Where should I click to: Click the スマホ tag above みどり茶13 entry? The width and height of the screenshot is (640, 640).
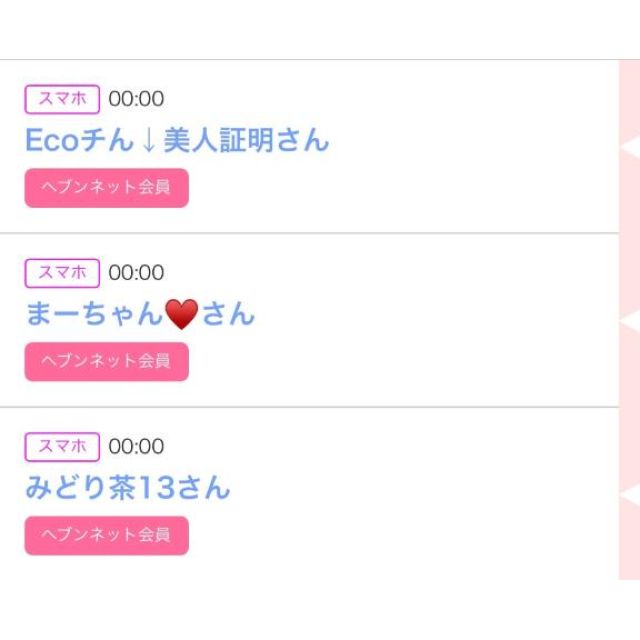(62, 446)
